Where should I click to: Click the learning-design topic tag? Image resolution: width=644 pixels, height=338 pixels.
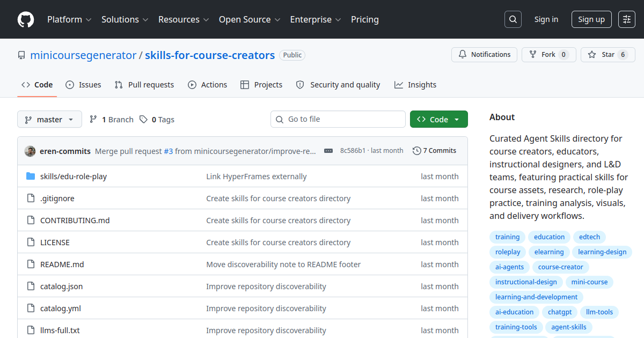pyautogui.click(x=602, y=252)
